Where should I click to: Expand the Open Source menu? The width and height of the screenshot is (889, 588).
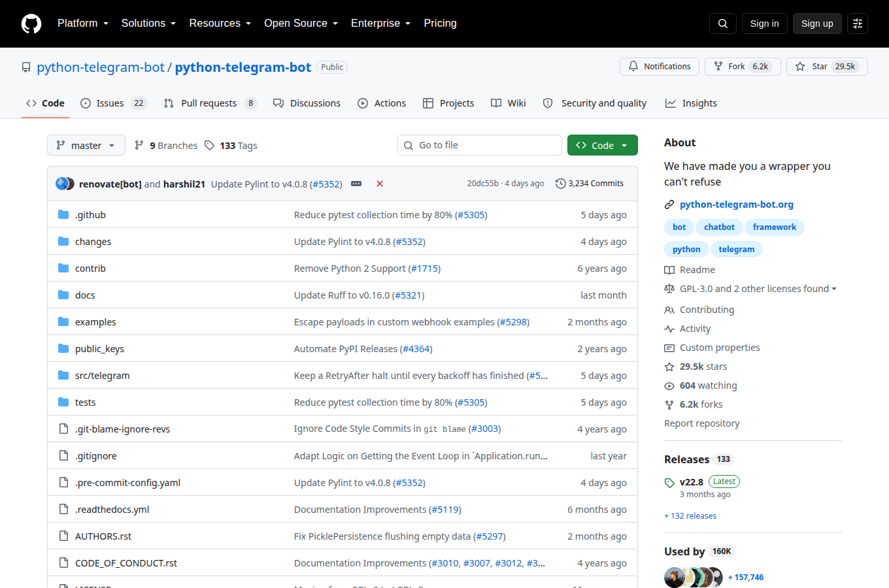[x=301, y=24]
